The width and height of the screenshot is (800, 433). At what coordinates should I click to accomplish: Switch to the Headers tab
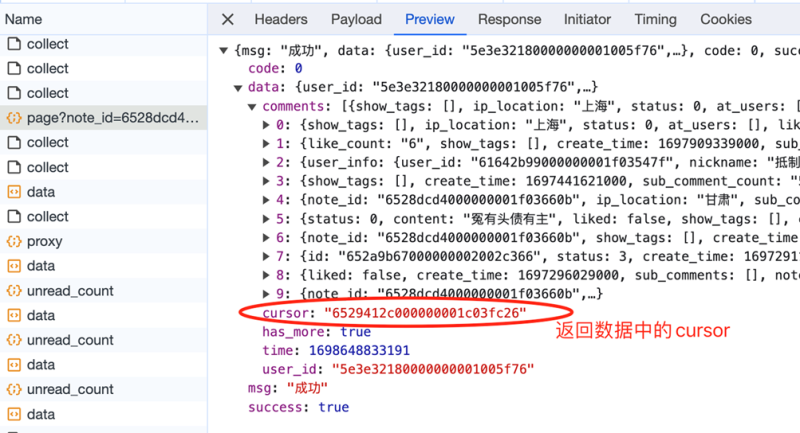pos(281,19)
